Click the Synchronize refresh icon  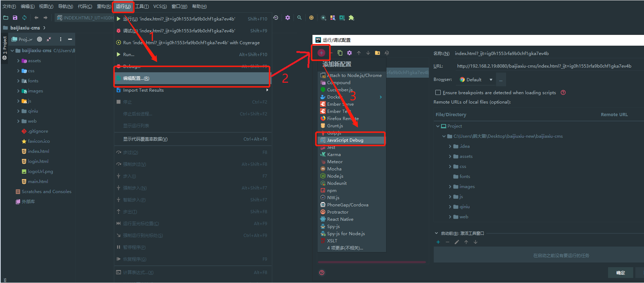tap(24, 18)
